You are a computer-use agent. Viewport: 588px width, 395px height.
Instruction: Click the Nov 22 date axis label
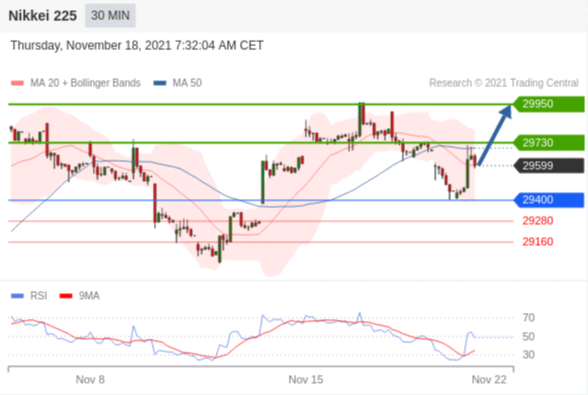(489, 380)
